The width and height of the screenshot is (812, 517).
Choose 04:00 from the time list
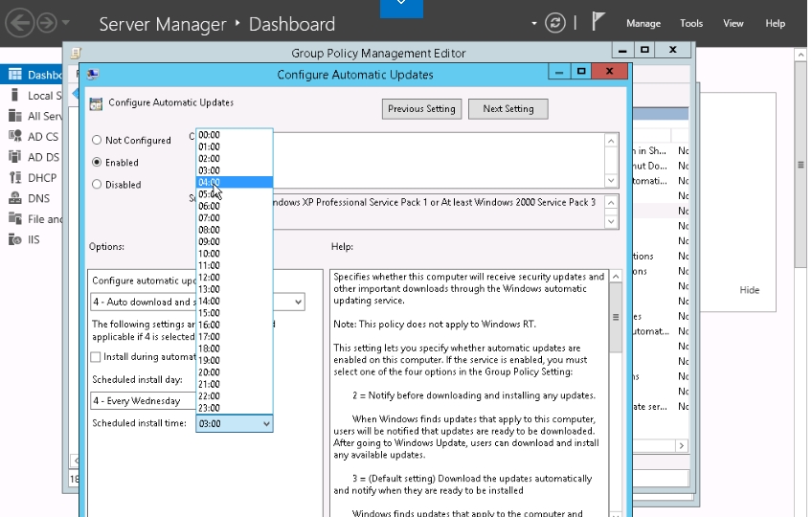(x=210, y=182)
